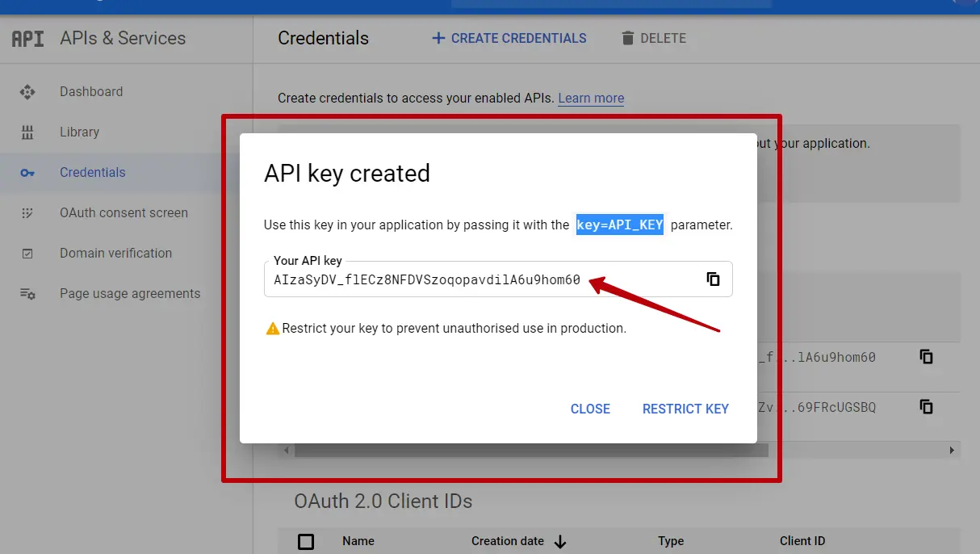Click the right arrow of the horizontal scrollbar
This screenshot has height=554, width=980.
[x=951, y=450]
